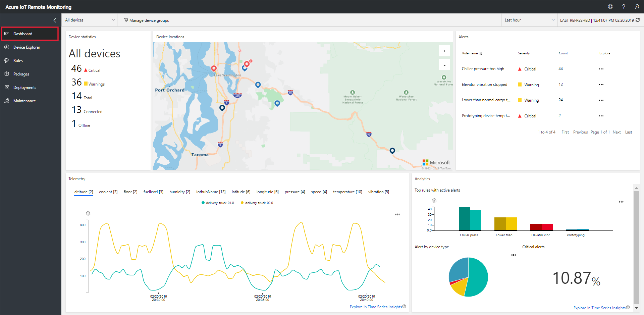Viewport: 644px width, 315px height.
Task: Open ellipsis for Chiller pressure too high
Action: pos(601,69)
